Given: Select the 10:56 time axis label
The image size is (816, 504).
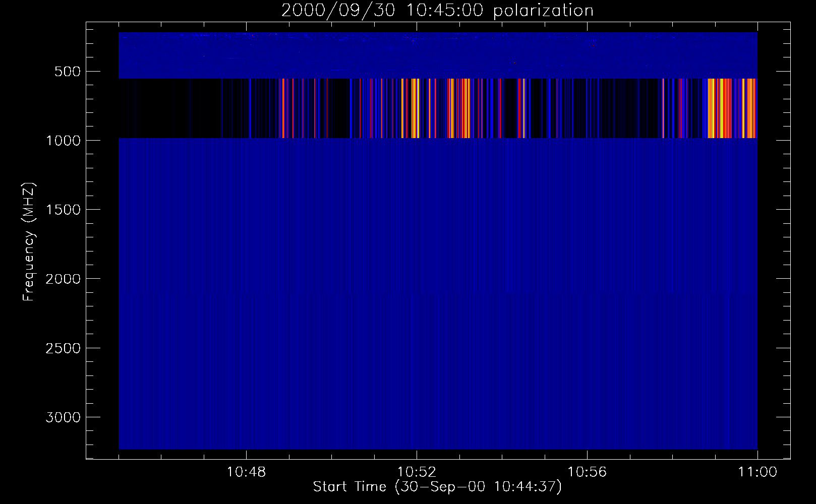Looking at the screenshot, I should tap(587, 473).
